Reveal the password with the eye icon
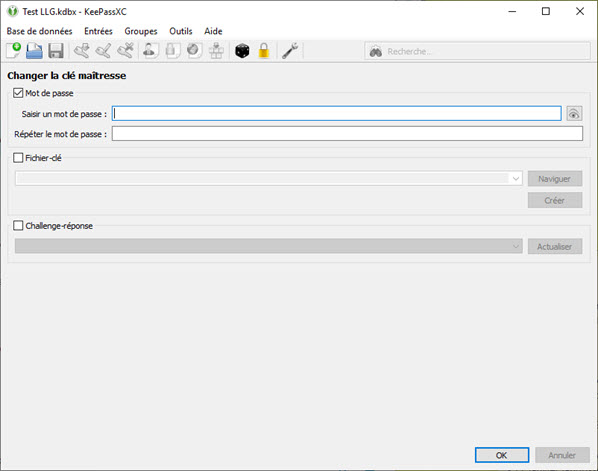 (x=574, y=114)
